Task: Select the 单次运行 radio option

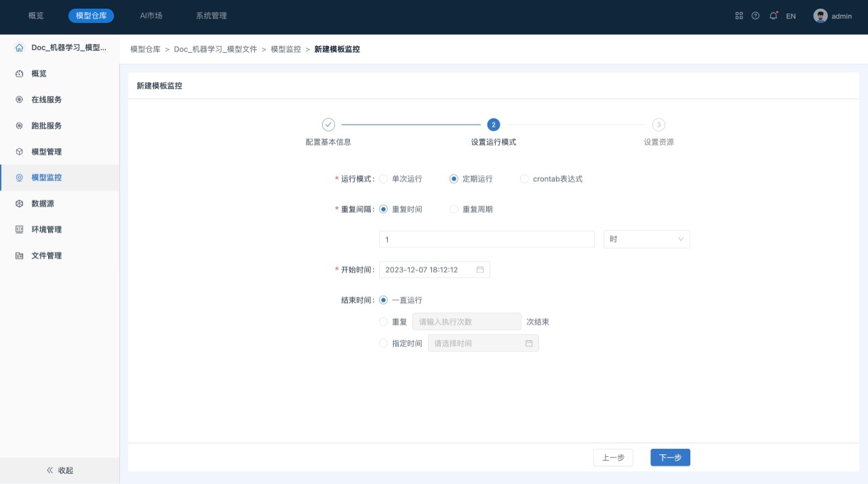Action: [384, 179]
